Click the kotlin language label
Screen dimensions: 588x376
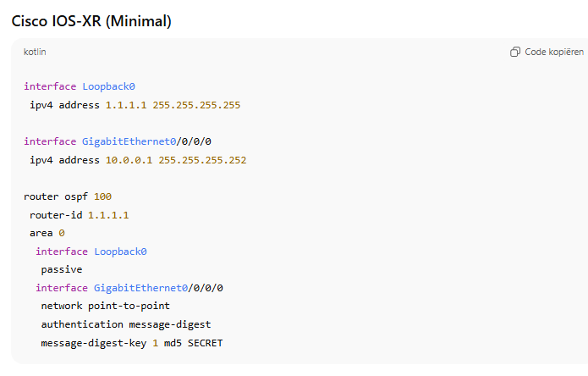[35, 53]
